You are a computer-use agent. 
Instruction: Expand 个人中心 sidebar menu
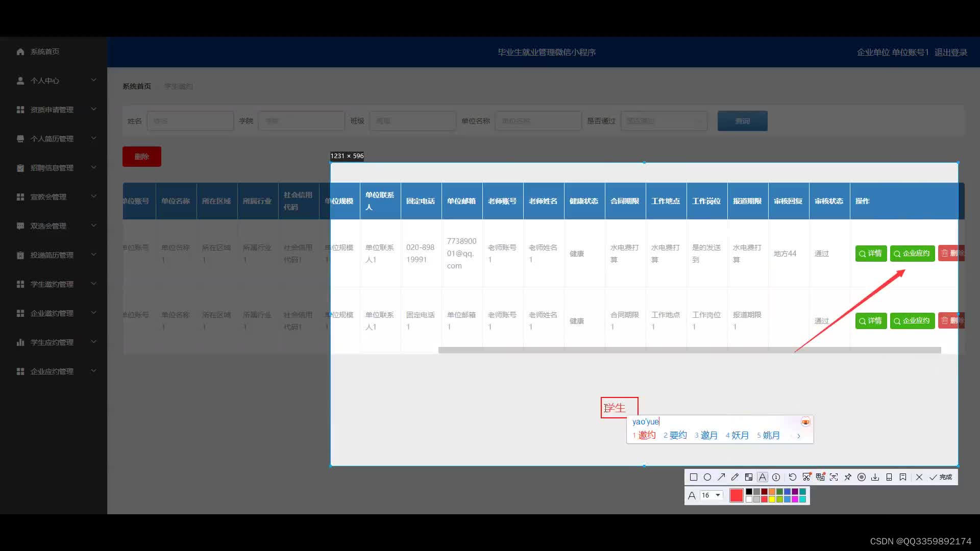[x=53, y=81]
